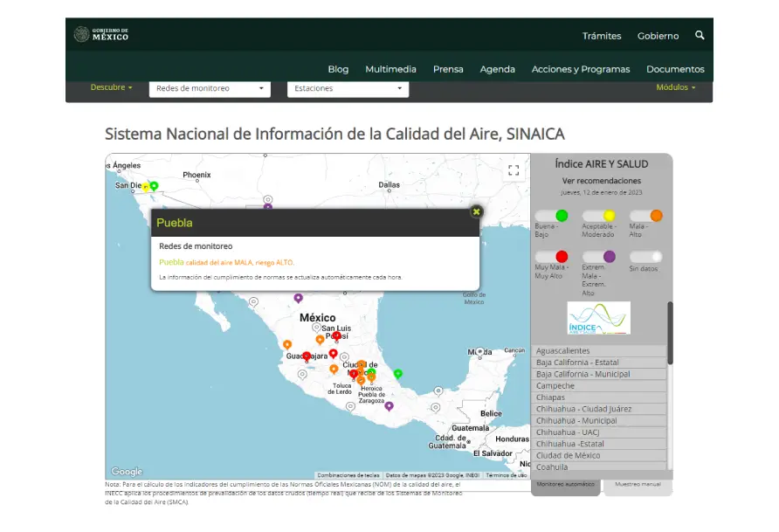Open Combinaciones de teclas map link

[348, 475]
